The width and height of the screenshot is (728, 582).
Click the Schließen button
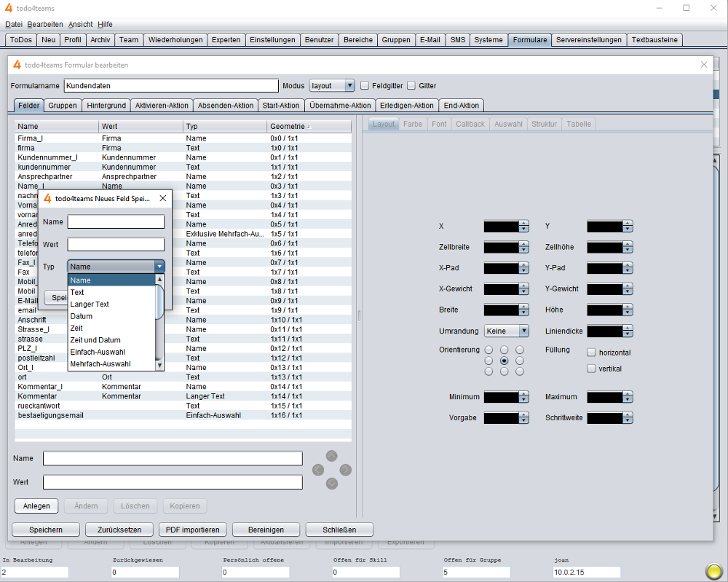pos(339,530)
